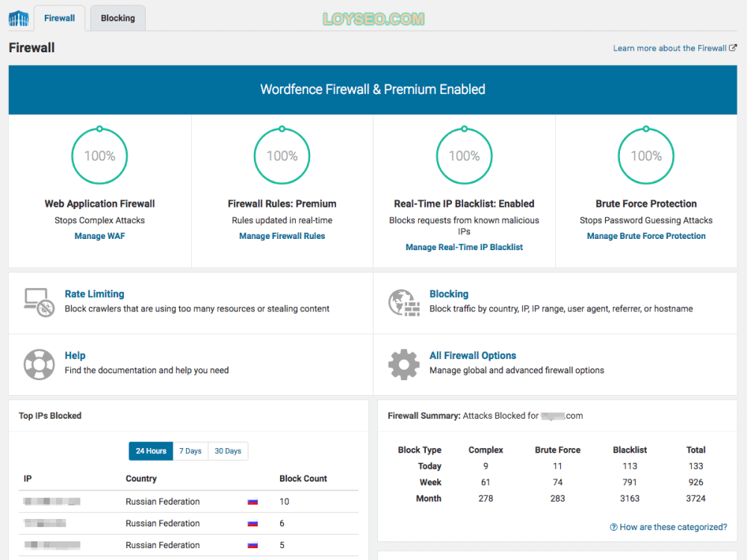Open Manage Real-Time IP Blacklist link
This screenshot has height=560, width=747.
(464, 247)
